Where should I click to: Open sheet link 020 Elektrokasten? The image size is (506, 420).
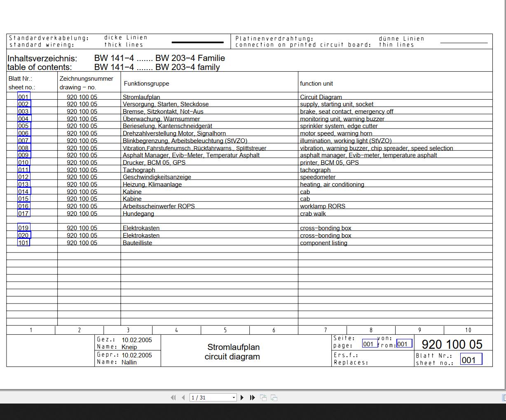(24, 236)
